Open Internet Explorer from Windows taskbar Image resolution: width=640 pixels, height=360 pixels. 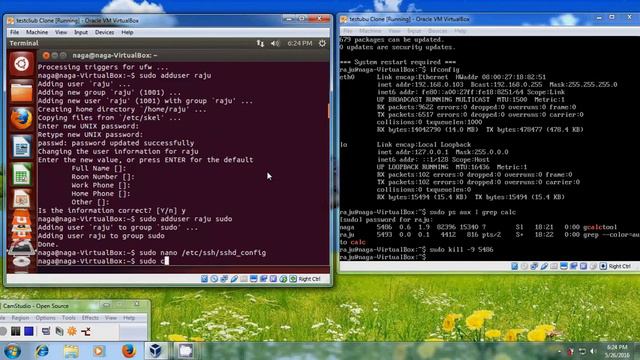pyautogui.click(x=42, y=351)
